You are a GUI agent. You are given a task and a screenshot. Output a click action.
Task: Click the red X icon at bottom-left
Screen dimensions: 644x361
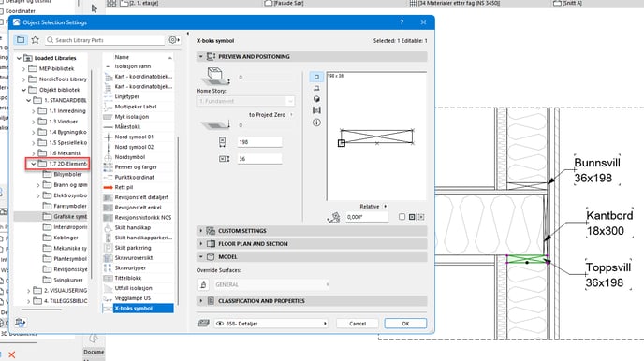pos(12,354)
